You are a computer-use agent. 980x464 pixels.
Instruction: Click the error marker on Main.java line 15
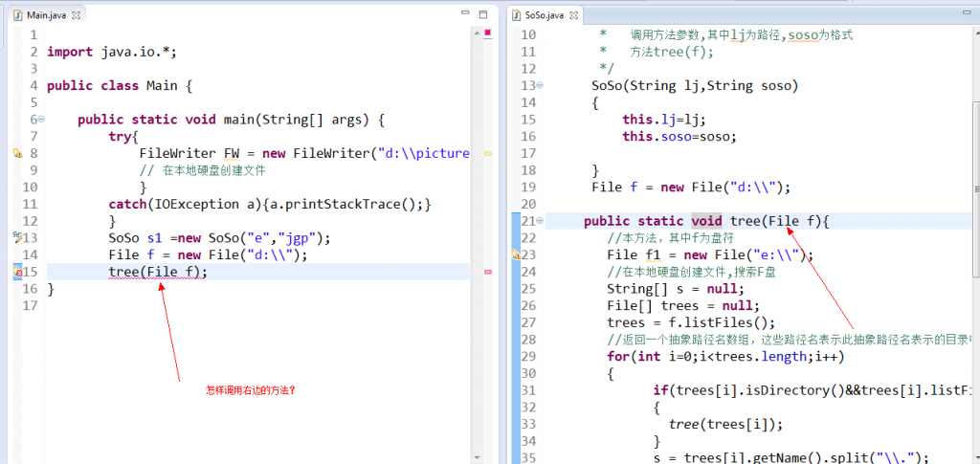17,272
